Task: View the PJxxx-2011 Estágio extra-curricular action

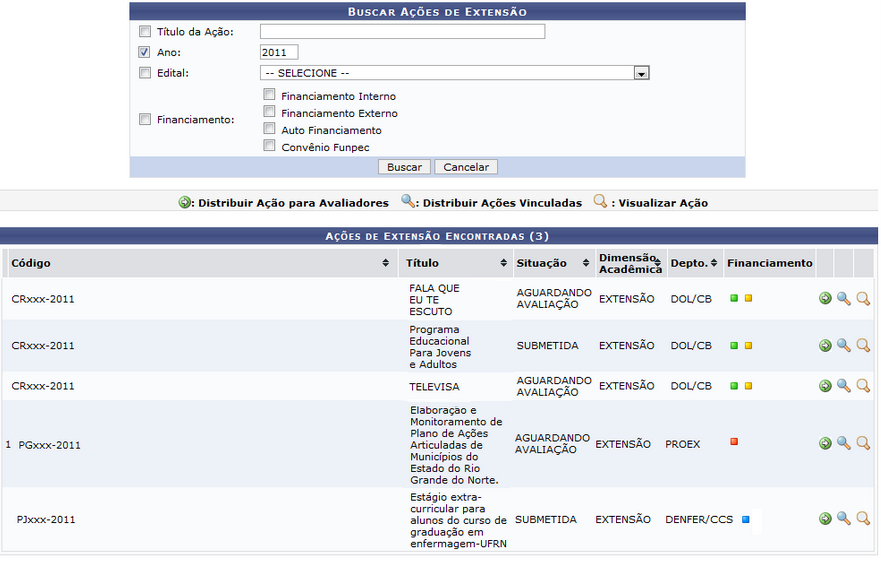Action: [x=863, y=519]
